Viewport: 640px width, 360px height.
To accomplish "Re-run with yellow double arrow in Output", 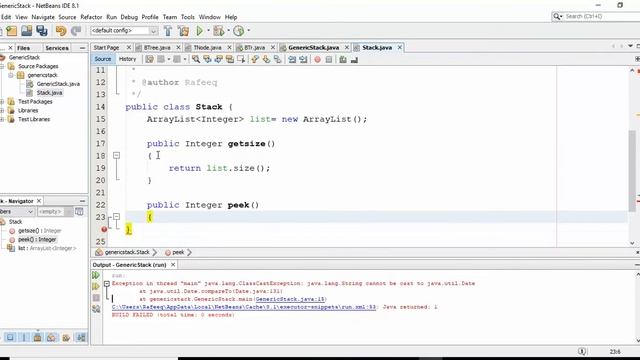I will pos(96,287).
